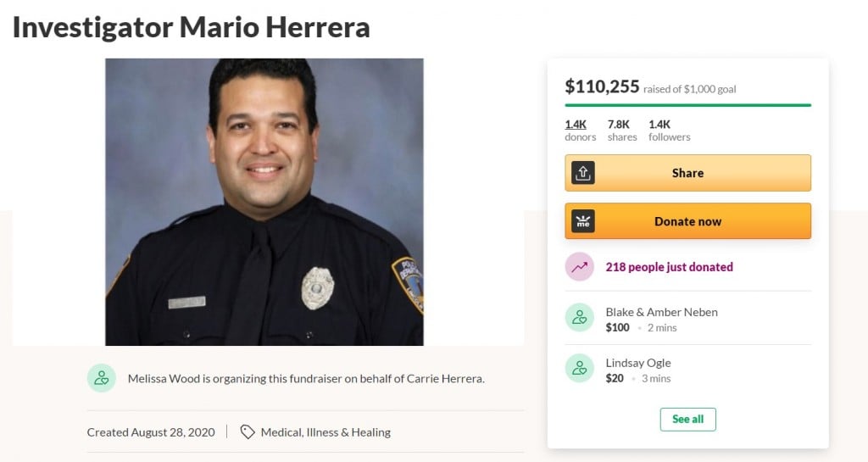Open the officer portrait photo
The height and width of the screenshot is (462, 868).
pyautogui.click(x=264, y=202)
